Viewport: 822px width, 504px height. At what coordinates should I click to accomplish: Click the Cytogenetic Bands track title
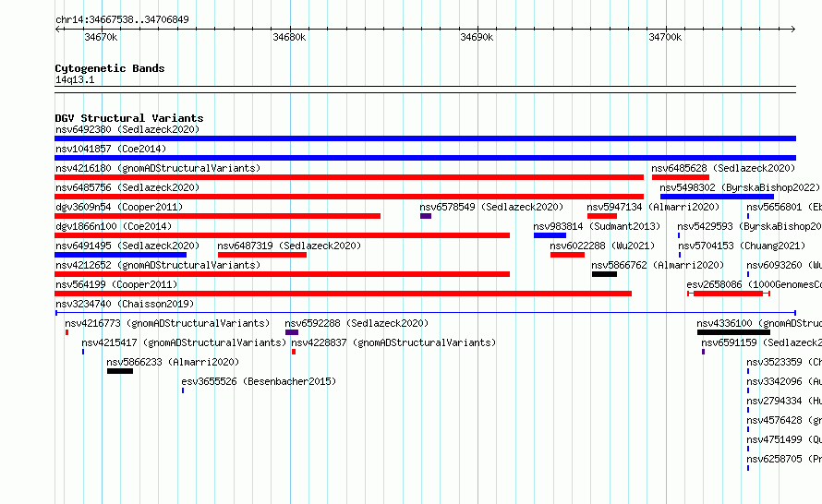pos(110,68)
